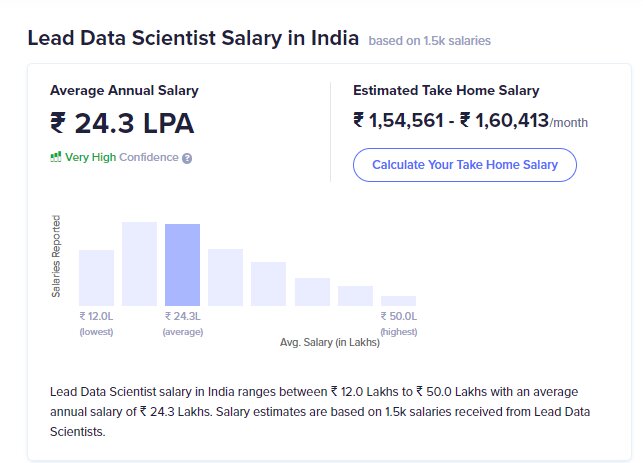
Task: Click the shortest bar at ₹50.0L highest
Action: pos(398,300)
